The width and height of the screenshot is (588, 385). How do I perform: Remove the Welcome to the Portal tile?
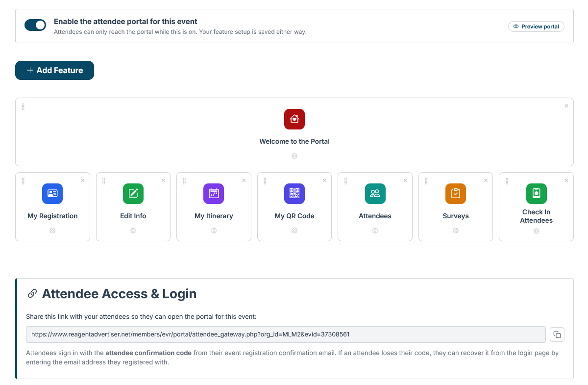[566, 106]
